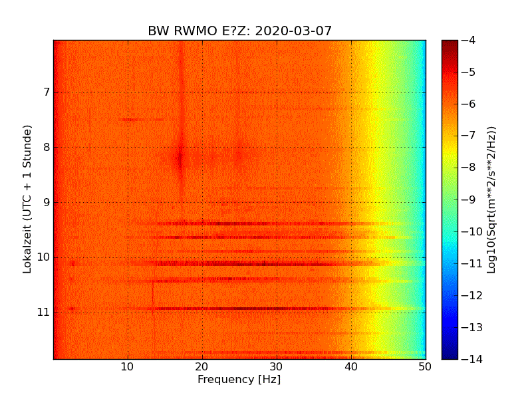Click the colorbar tick label '−5'
This screenshot has height=399, width=532.
[x=469, y=72]
